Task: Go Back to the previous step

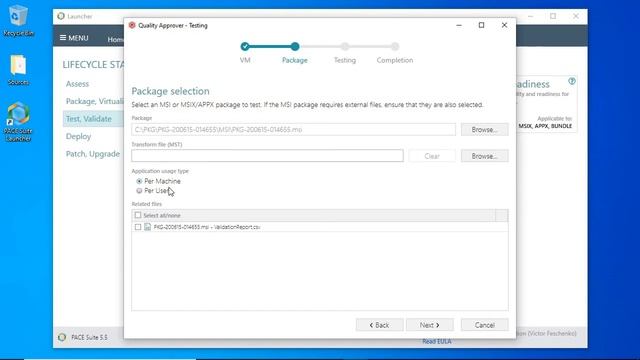Action: click(x=380, y=325)
